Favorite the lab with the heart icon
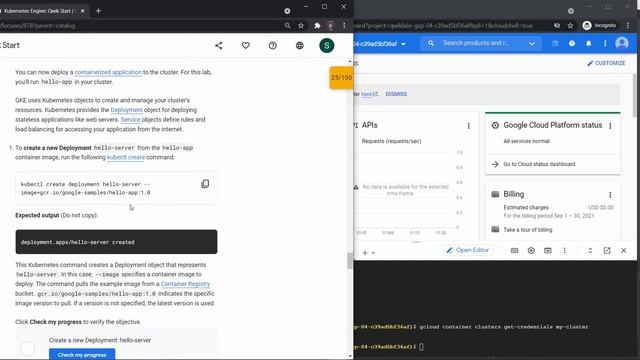Screen dimensions: 640x360 coord(246,45)
